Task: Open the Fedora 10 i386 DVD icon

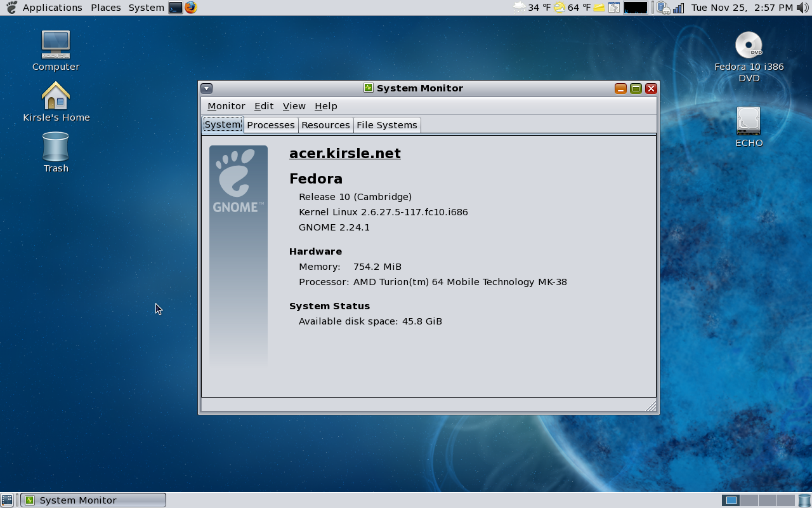Action: tap(749, 44)
